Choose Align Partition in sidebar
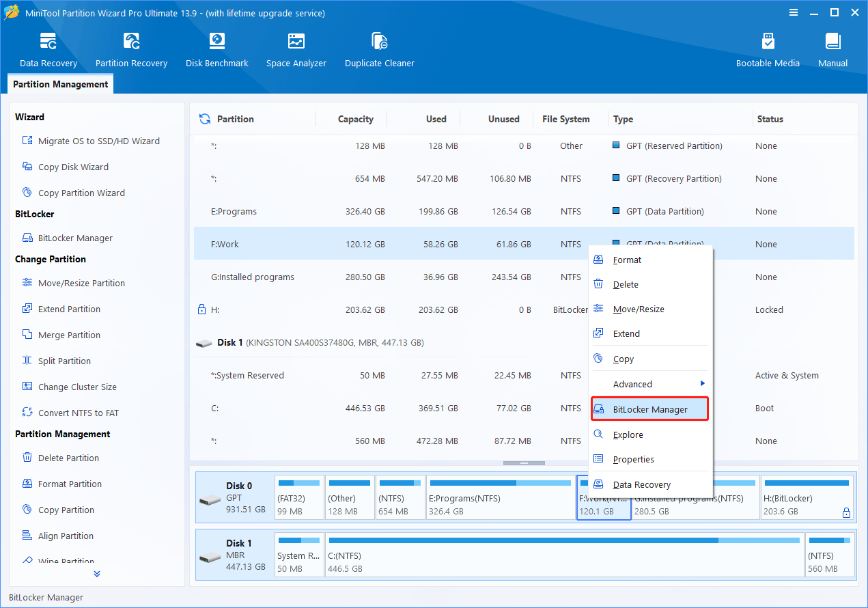Viewport: 868px width, 608px height. coord(57,536)
